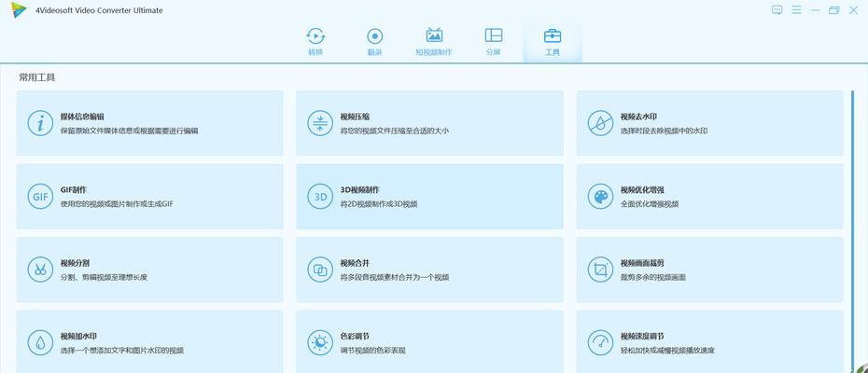Select the 工具 (Toolbox) tab
This screenshot has width=868, height=373.
click(x=553, y=42)
